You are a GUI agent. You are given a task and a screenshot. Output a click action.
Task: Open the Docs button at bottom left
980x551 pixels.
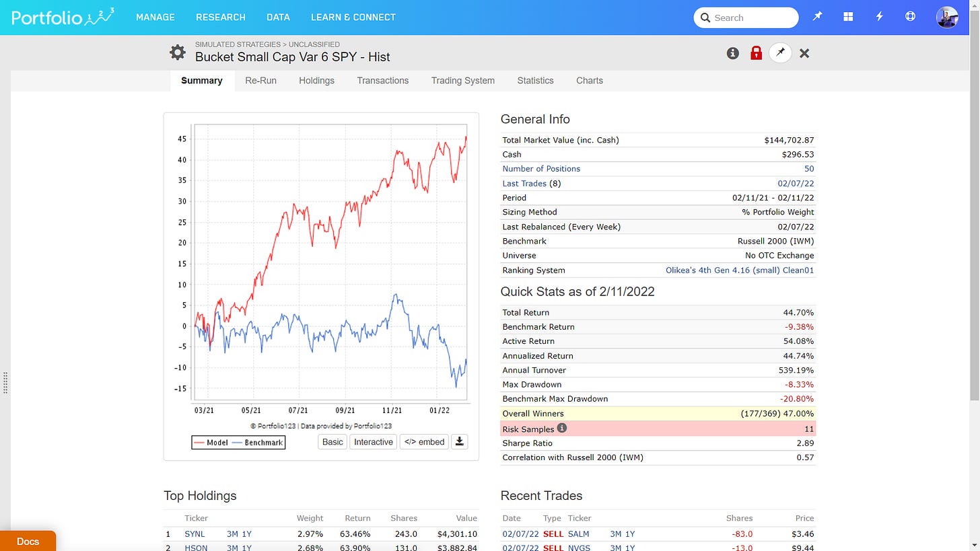click(28, 541)
